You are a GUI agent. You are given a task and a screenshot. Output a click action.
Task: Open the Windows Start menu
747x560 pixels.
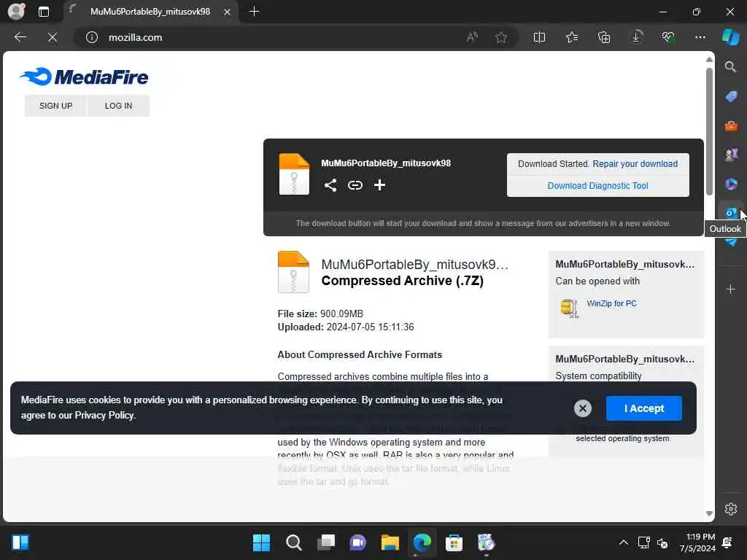[x=261, y=542]
